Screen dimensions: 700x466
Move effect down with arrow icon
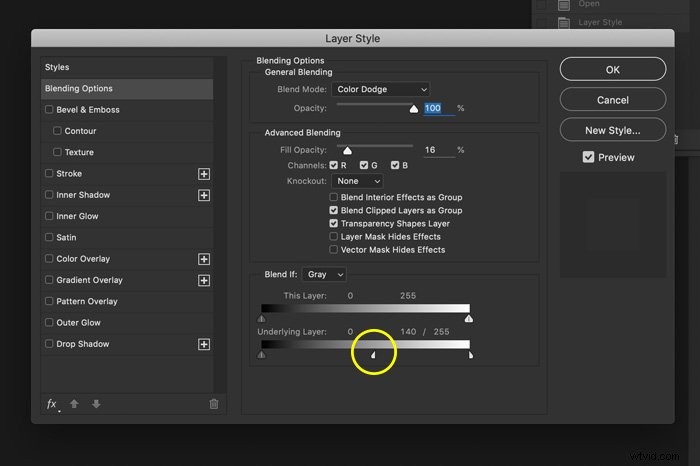(96, 404)
